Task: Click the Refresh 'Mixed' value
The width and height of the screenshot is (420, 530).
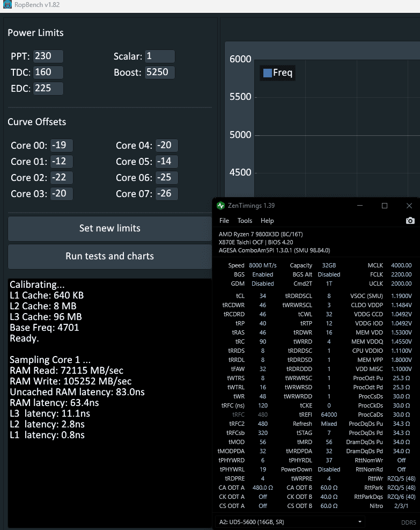Action: click(329, 424)
